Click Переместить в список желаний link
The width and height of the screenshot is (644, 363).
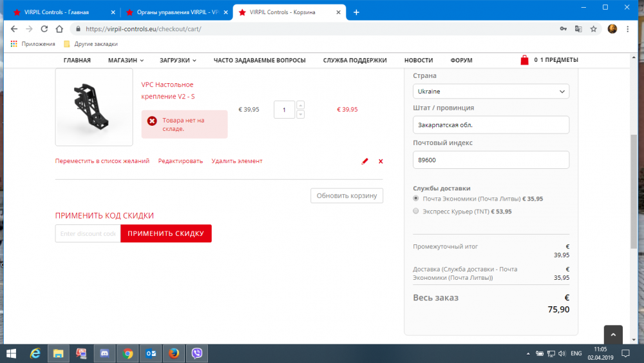[102, 161]
